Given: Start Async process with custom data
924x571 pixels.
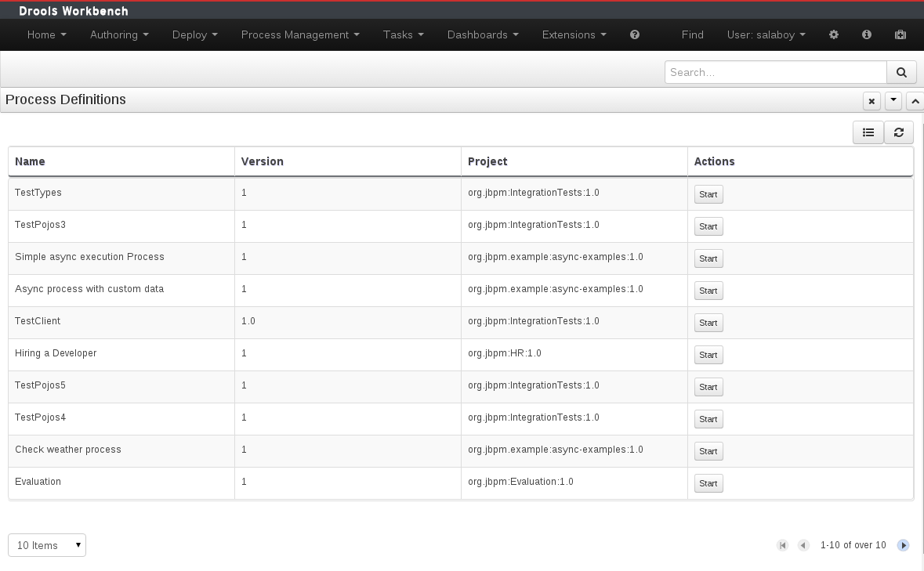Looking at the screenshot, I should [x=708, y=291].
